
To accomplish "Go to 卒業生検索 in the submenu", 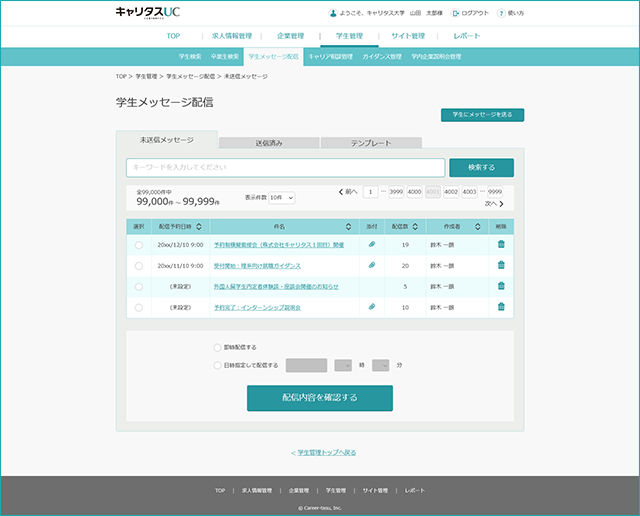I will [x=225, y=57].
